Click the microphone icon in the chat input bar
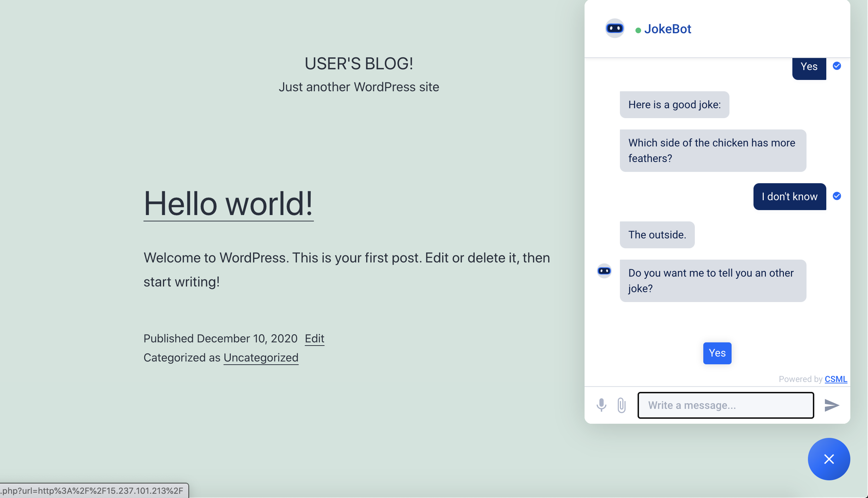Screen dimensions: 868x498 (x=602, y=405)
